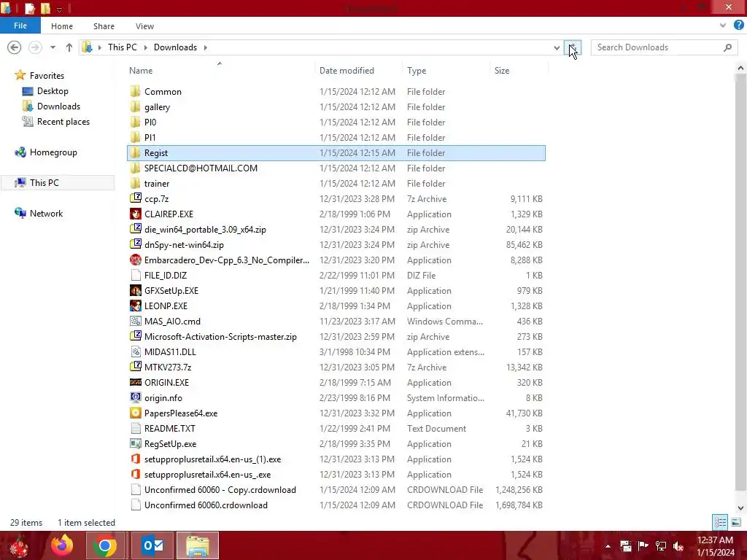Screen dimensions: 747x560
Task: Click the search magnifier icon
Action: tap(727, 47)
